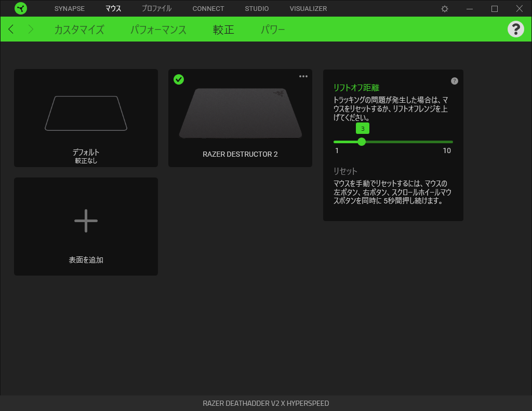This screenshot has width=532, height=411.
Task: Click the slider value badge showing 3
Action: [363, 128]
